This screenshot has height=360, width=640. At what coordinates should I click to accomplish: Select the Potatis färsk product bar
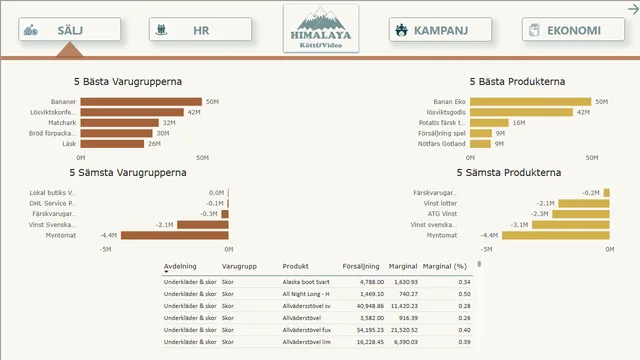(489, 123)
